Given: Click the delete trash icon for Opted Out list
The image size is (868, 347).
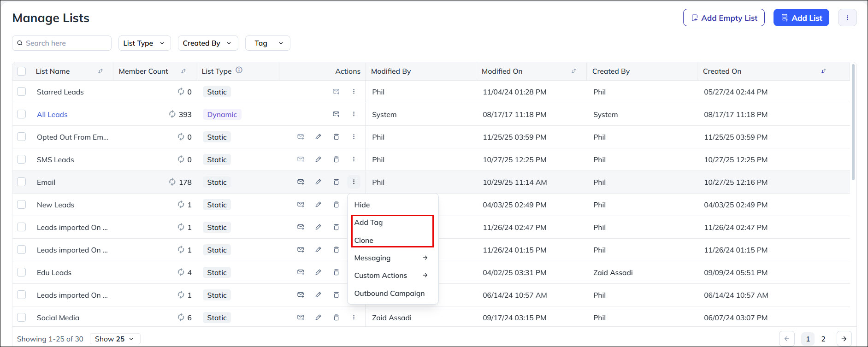Looking at the screenshot, I should (x=336, y=137).
